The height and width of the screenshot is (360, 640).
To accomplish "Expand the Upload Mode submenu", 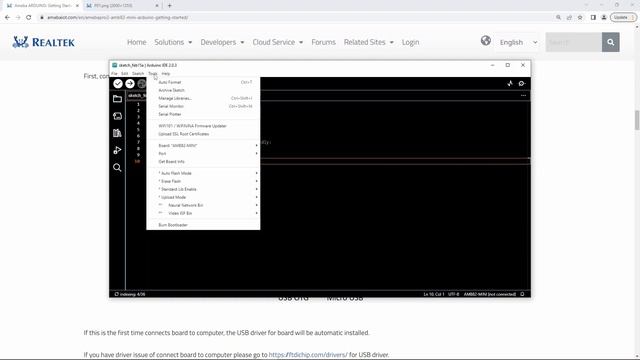I will tap(203, 197).
